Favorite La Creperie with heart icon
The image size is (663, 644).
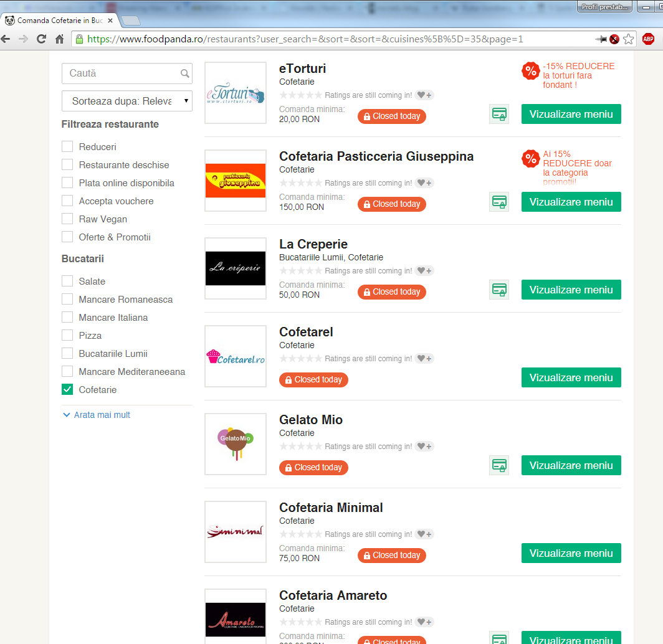pyautogui.click(x=424, y=271)
